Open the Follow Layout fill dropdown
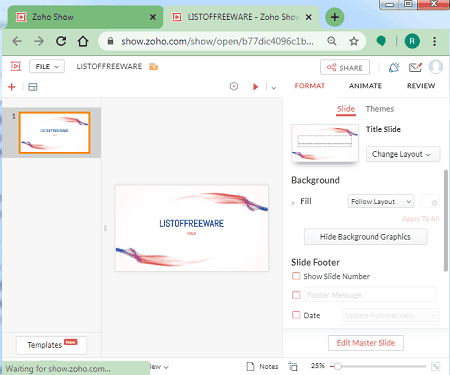 point(381,201)
